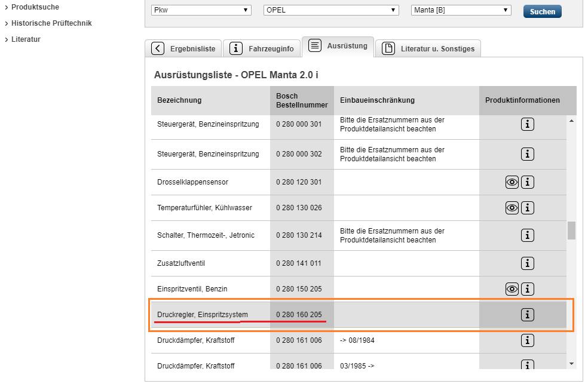Click Produktinformationen column header
Screen dimensions: 588x387
pyautogui.click(x=522, y=100)
